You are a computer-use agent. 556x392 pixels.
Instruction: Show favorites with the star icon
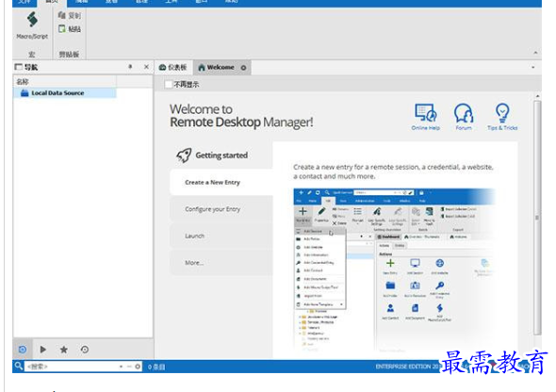pyautogui.click(x=64, y=350)
